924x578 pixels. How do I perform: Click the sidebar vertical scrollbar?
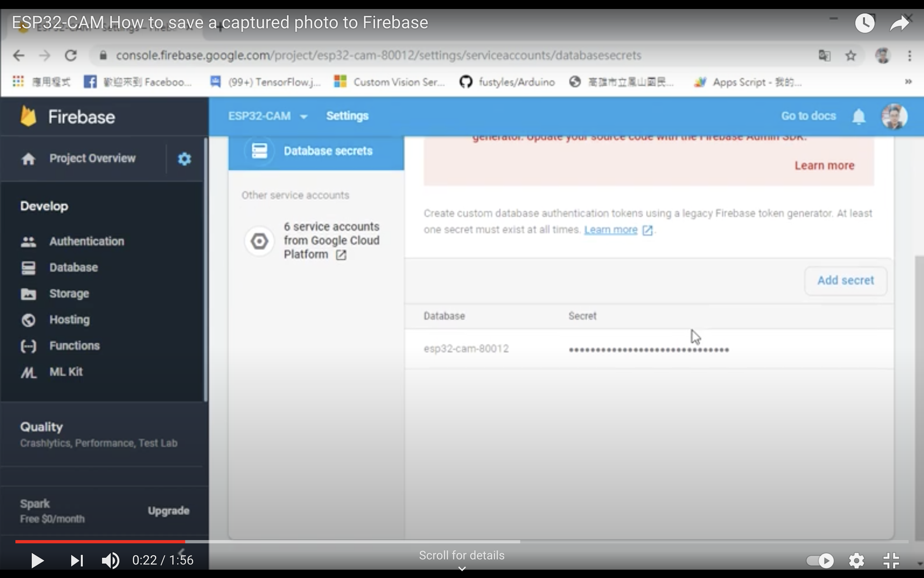tap(206, 269)
